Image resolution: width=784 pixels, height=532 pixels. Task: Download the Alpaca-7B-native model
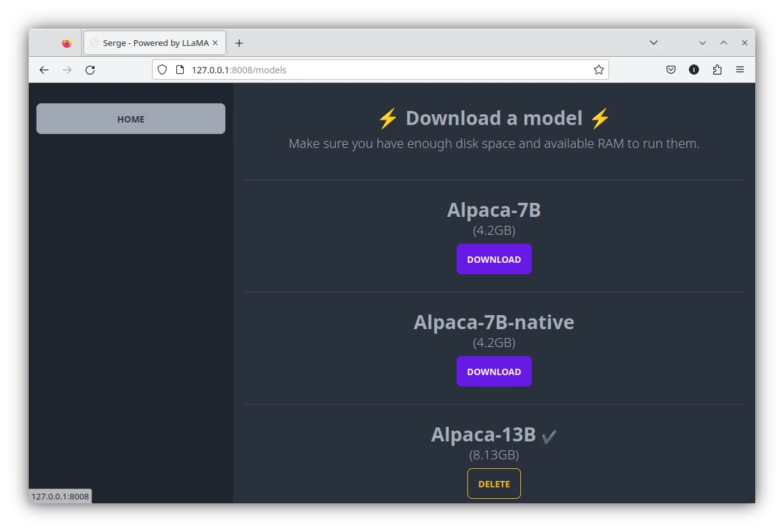pyautogui.click(x=494, y=372)
